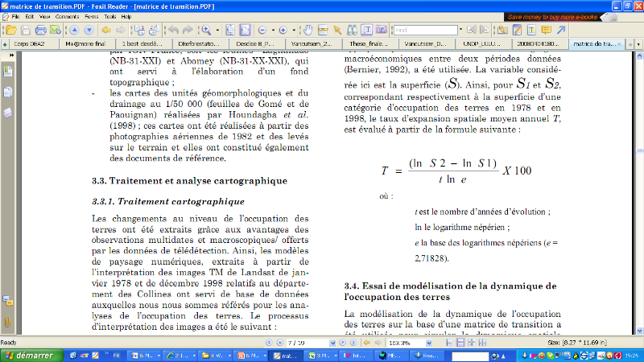This screenshot has height=362, width=644.
Task: Email the PDF via envelope icon
Action: click(55, 30)
